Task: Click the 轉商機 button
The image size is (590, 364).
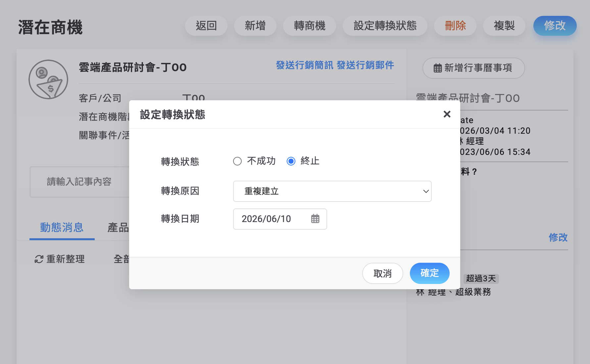Action: coord(309,26)
